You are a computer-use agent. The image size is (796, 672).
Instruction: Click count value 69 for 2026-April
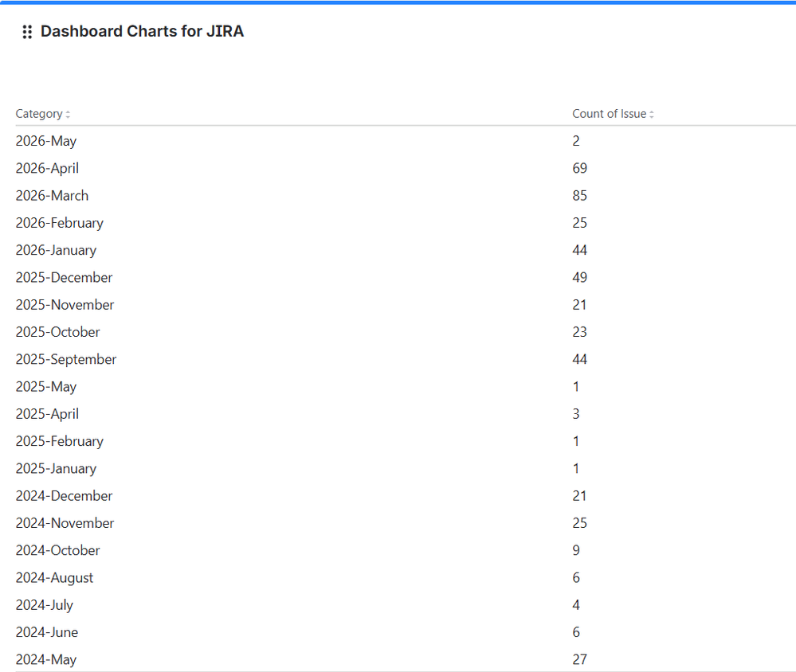click(580, 168)
